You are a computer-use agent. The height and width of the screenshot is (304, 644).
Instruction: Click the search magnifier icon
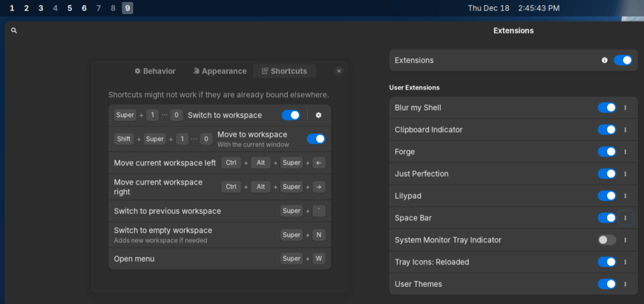click(x=14, y=30)
